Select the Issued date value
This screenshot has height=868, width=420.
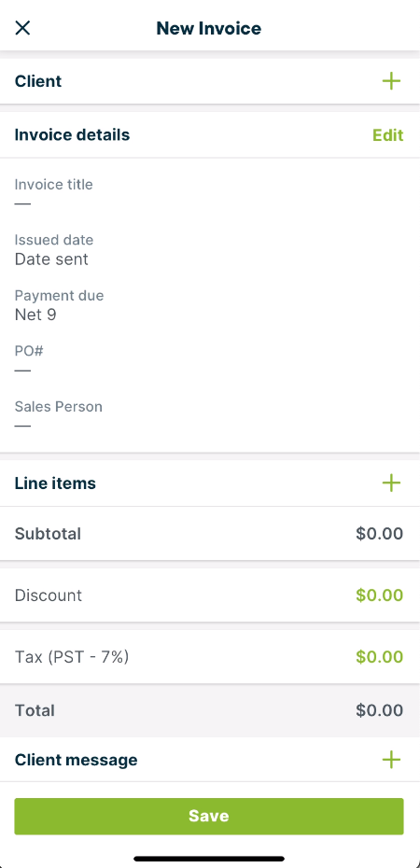[51, 259]
